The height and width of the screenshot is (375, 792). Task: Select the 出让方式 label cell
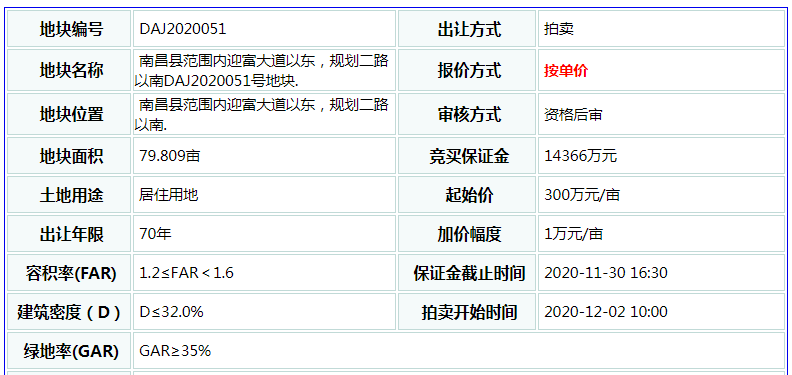(x=467, y=29)
